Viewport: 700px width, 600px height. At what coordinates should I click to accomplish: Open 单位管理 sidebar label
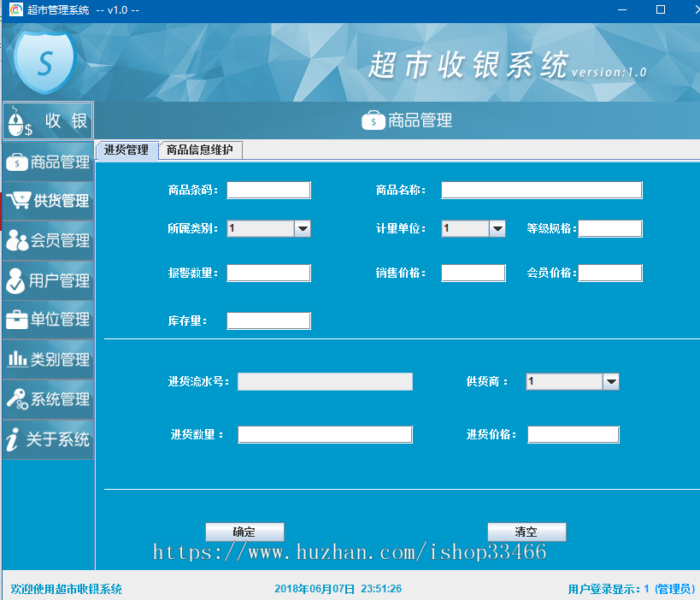click(x=61, y=320)
